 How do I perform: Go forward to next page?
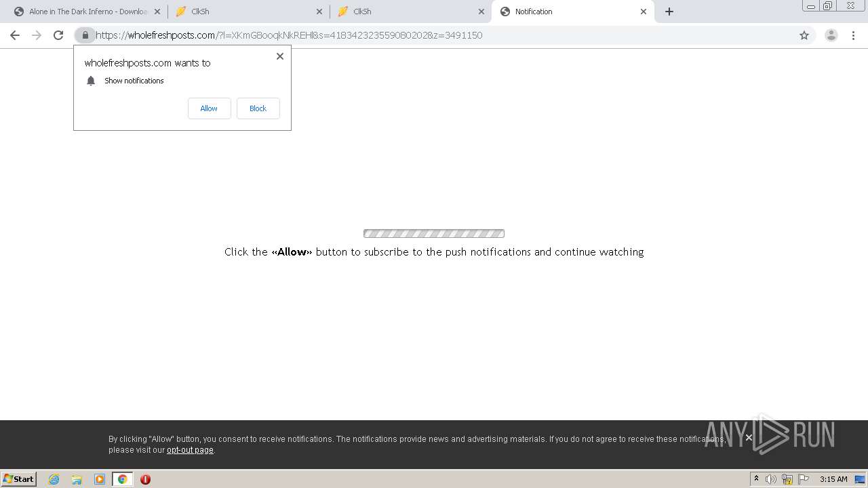[x=37, y=35]
